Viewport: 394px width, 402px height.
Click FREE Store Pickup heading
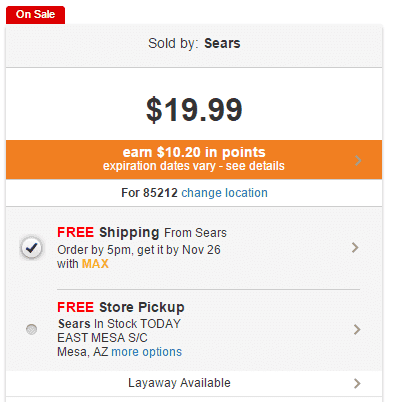[x=121, y=307]
